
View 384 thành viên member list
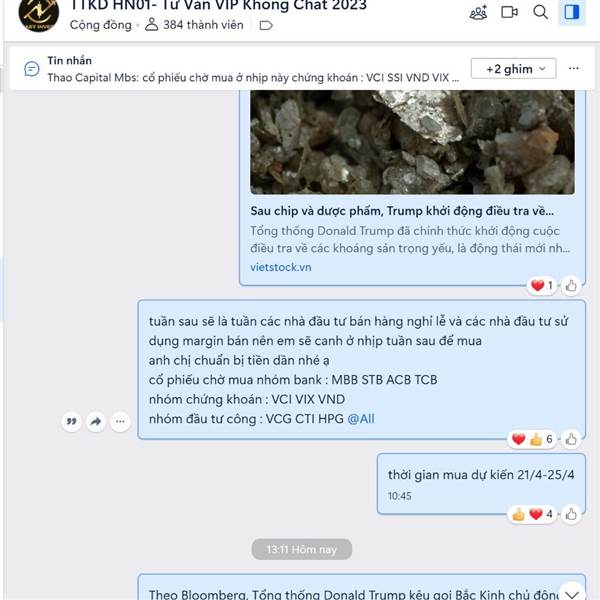click(x=194, y=25)
